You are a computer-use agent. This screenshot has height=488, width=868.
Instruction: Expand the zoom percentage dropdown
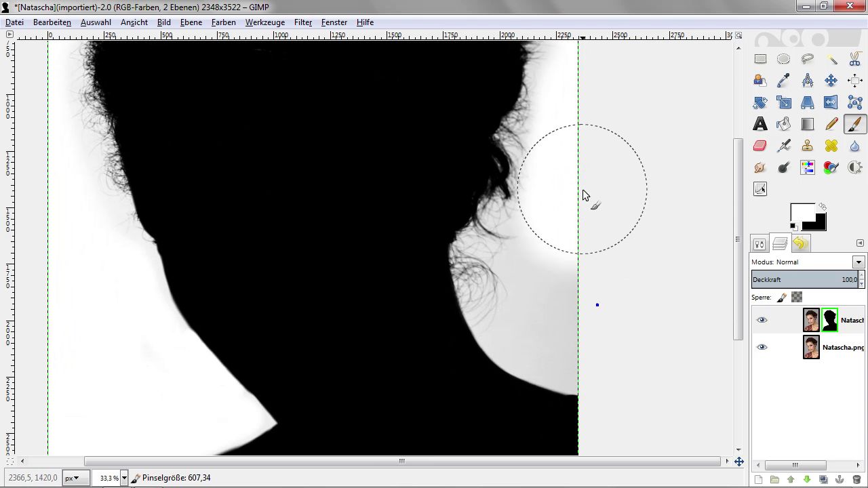pyautogui.click(x=124, y=478)
